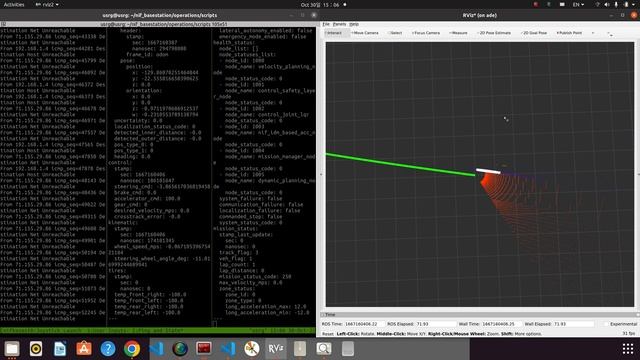The width and height of the screenshot is (640, 360).
Task: Open the globe application in the dock
Action: [x=180, y=349]
